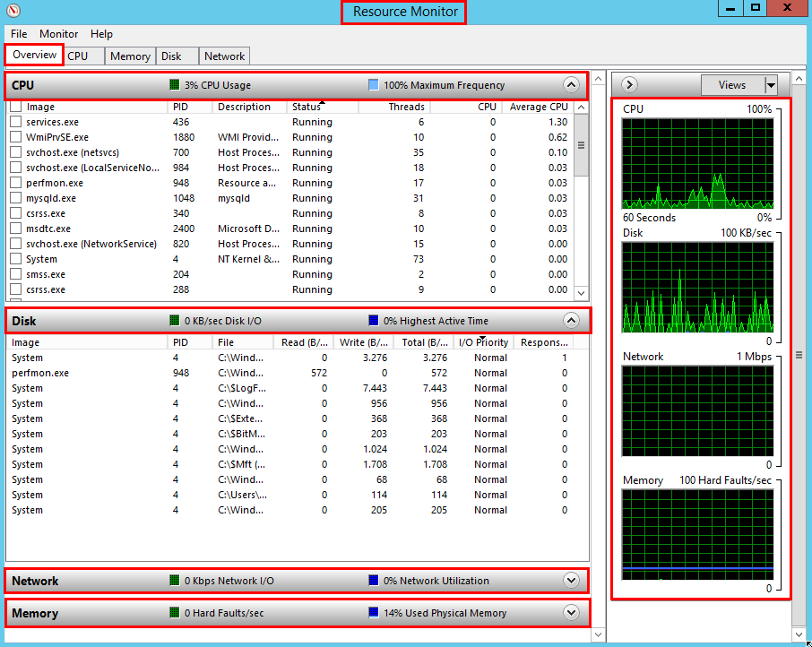The height and width of the screenshot is (647, 812).
Task: Check the svchost.exe (NetworkService) checkbox
Action: pyautogui.click(x=15, y=244)
